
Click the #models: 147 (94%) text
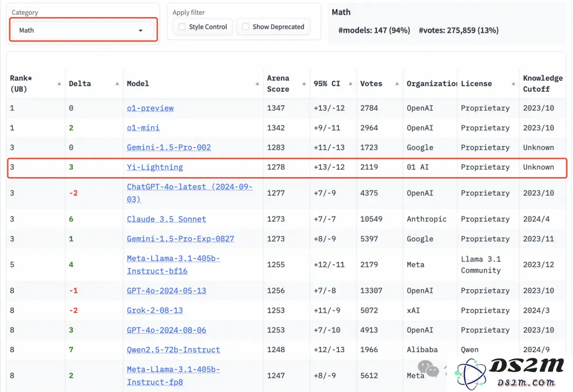point(374,30)
